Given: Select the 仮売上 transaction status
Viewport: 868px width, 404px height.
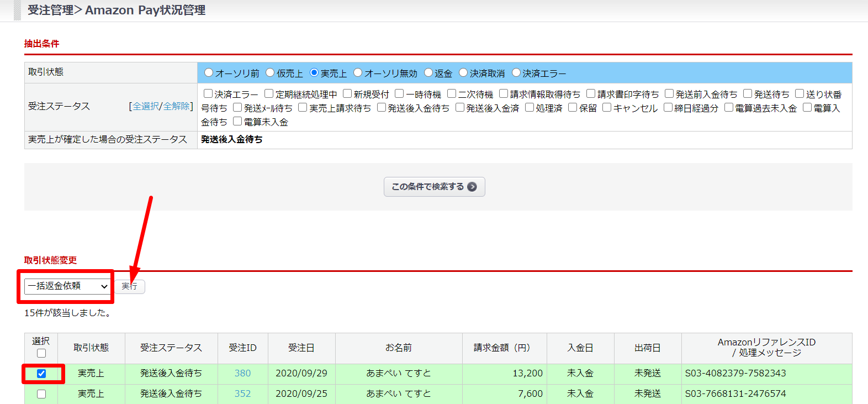Looking at the screenshot, I should coord(270,73).
